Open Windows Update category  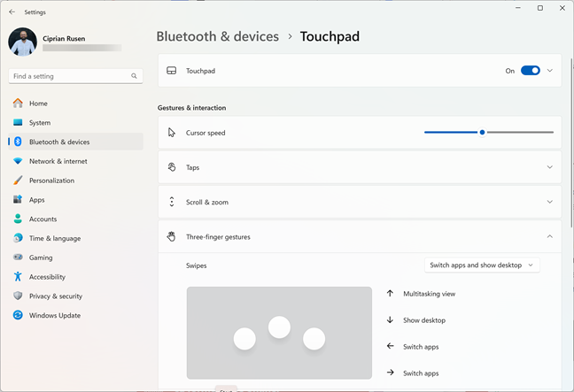coord(76,315)
